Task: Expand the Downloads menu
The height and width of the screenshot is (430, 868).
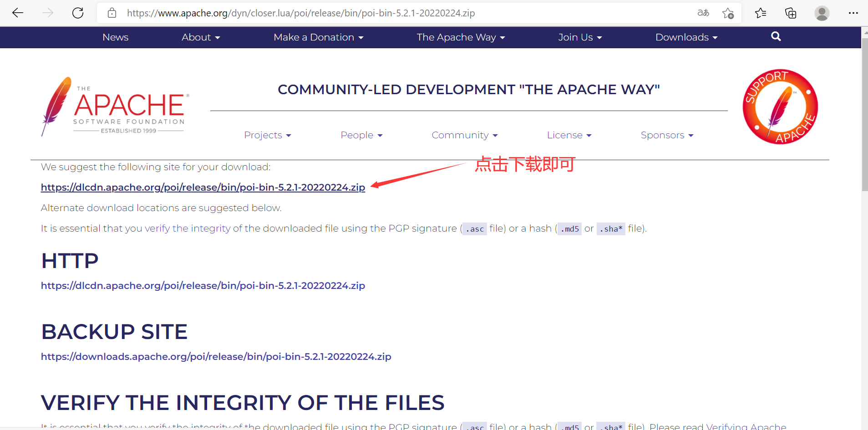Action: [x=686, y=37]
